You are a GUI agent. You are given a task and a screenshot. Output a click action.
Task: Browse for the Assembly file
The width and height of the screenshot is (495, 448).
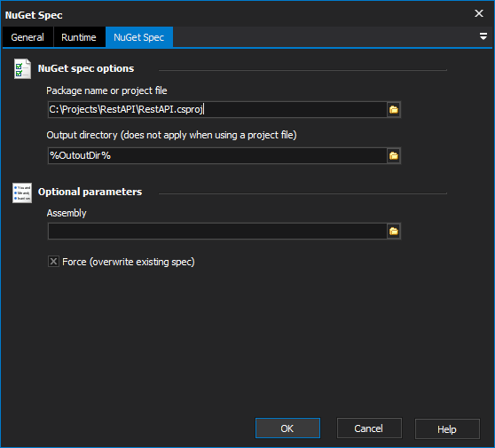coord(394,232)
